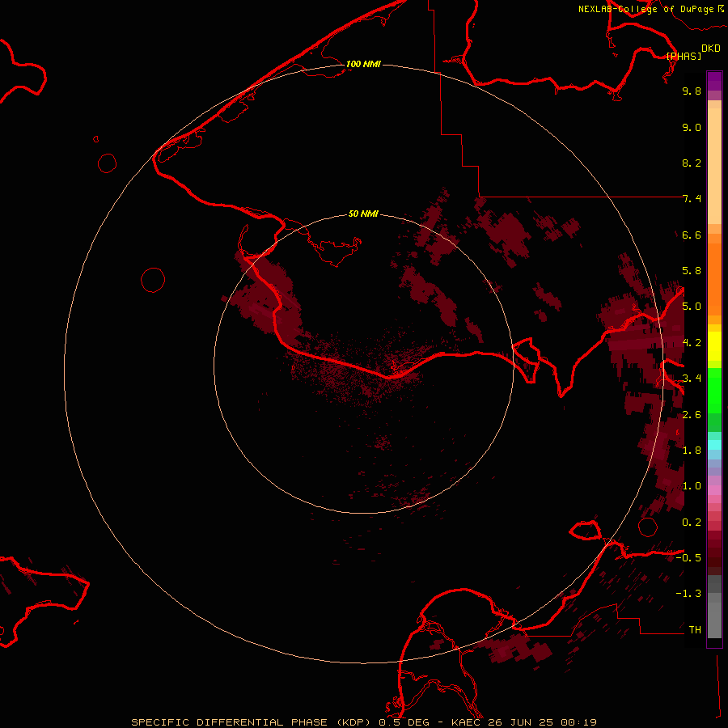This screenshot has height=728, width=728.
Task: Click the TH label on color scale
Action: (695, 630)
